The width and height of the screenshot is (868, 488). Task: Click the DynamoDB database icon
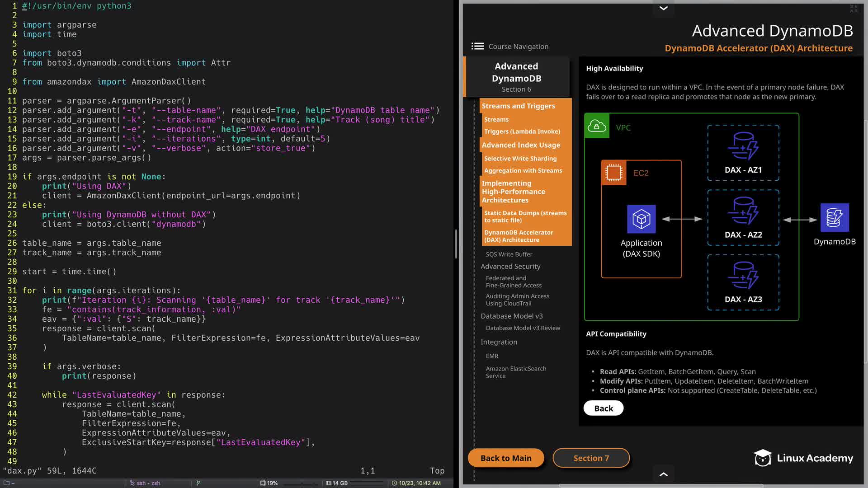[x=834, y=218]
